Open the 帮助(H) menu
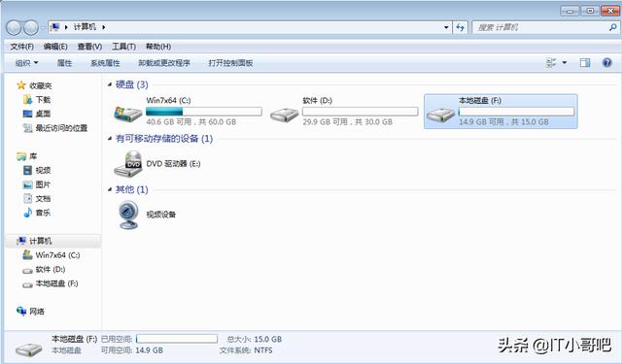Viewport: 622px width, 364px height. pyautogui.click(x=158, y=47)
